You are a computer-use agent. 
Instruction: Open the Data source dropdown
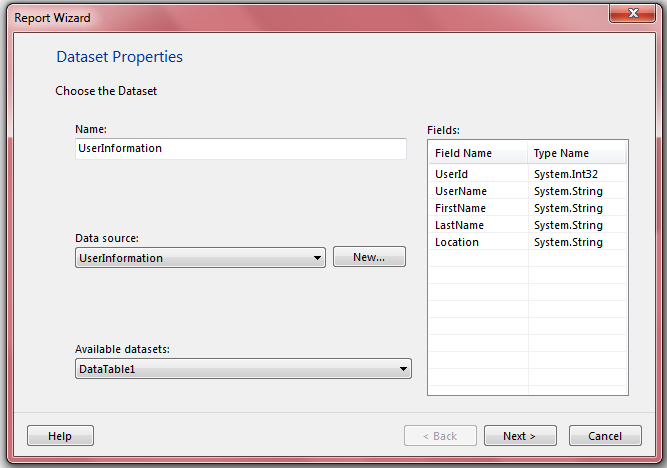pyautogui.click(x=318, y=258)
